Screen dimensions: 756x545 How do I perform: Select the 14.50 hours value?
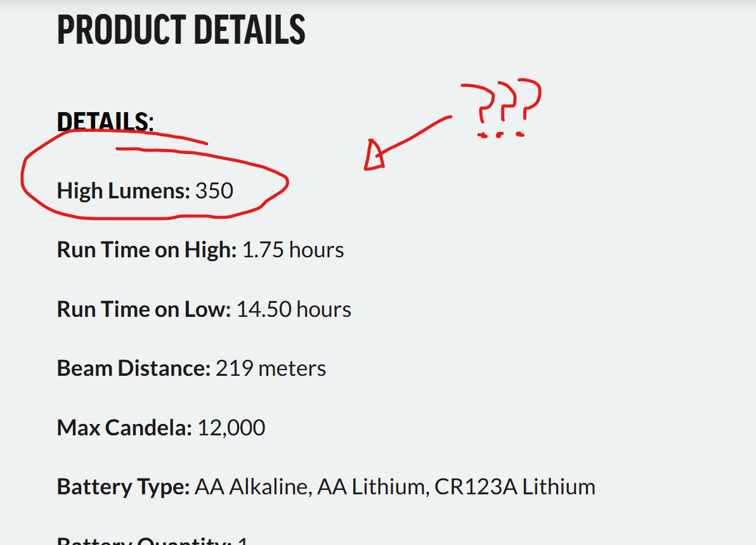(x=294, y=309)
